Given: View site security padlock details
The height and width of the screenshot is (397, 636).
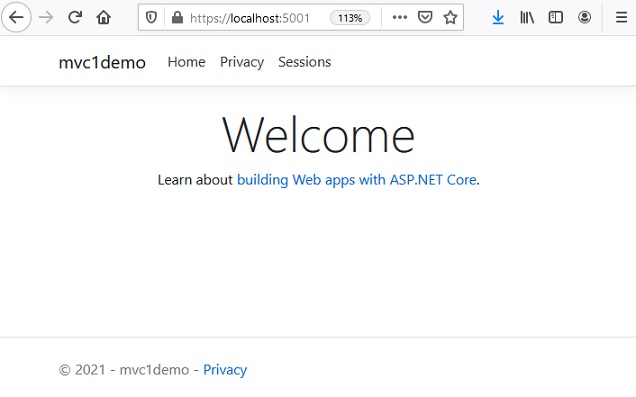Looking at the screenshot, I should point(177,17).
